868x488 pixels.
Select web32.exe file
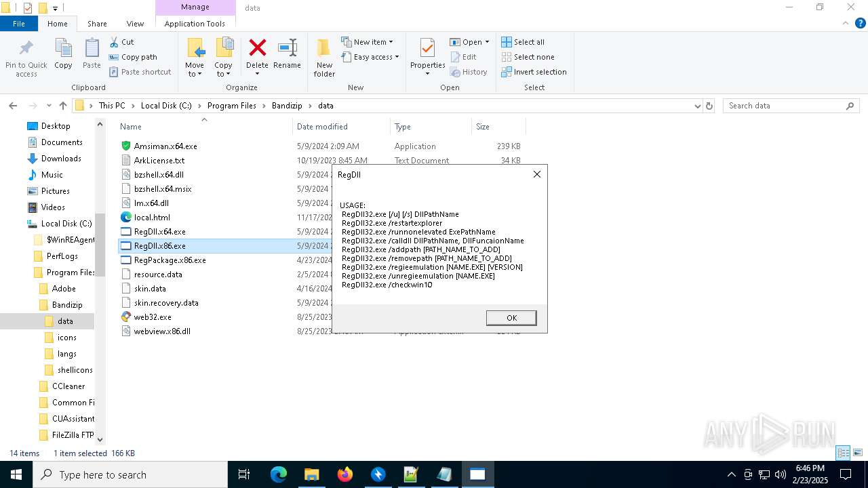coord(153,317)
